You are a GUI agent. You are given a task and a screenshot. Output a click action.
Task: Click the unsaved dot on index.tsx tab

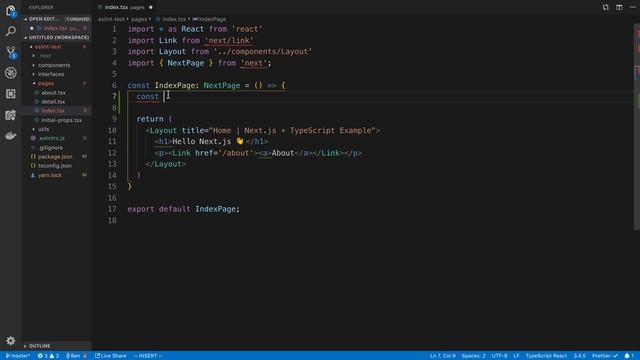pyautogui.click(x=151, y=7)
